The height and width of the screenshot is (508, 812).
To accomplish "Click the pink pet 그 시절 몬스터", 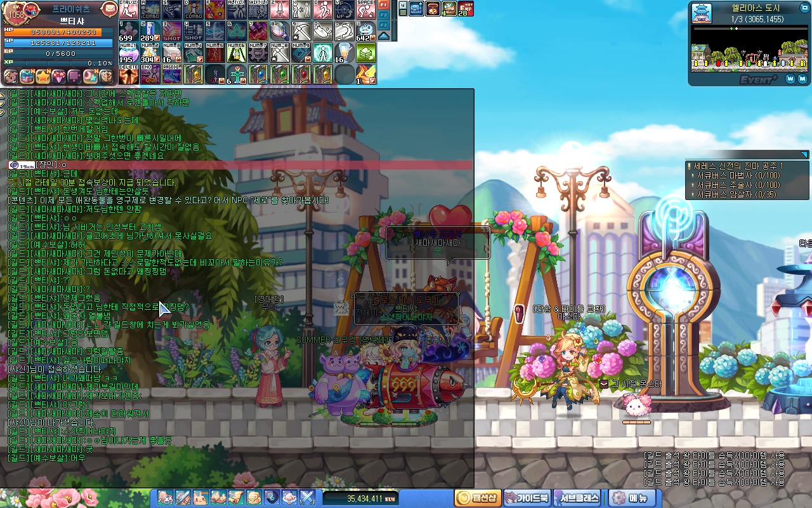I will [x=636, y=406].
